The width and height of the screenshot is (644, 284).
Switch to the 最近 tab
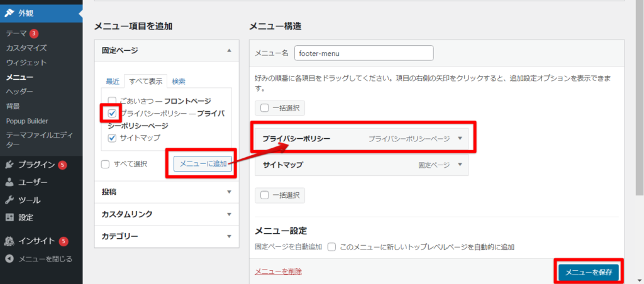click(113, 81)
